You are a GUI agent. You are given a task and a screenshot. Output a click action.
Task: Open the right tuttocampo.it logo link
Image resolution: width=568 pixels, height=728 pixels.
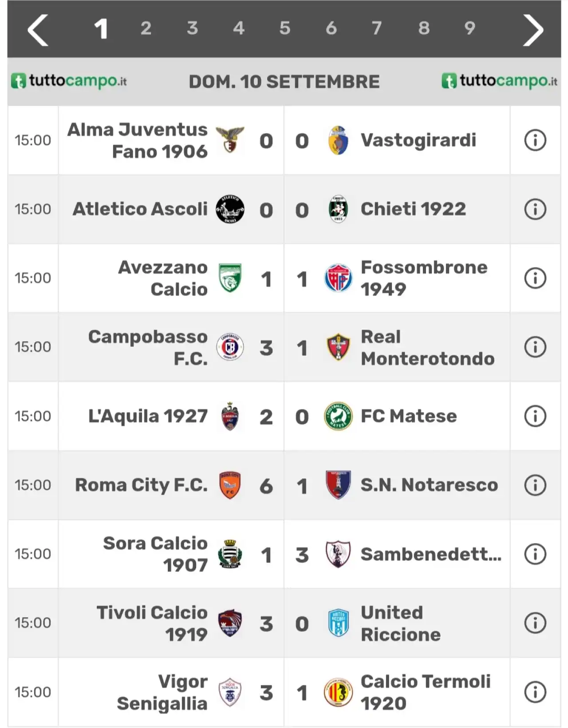500,81
